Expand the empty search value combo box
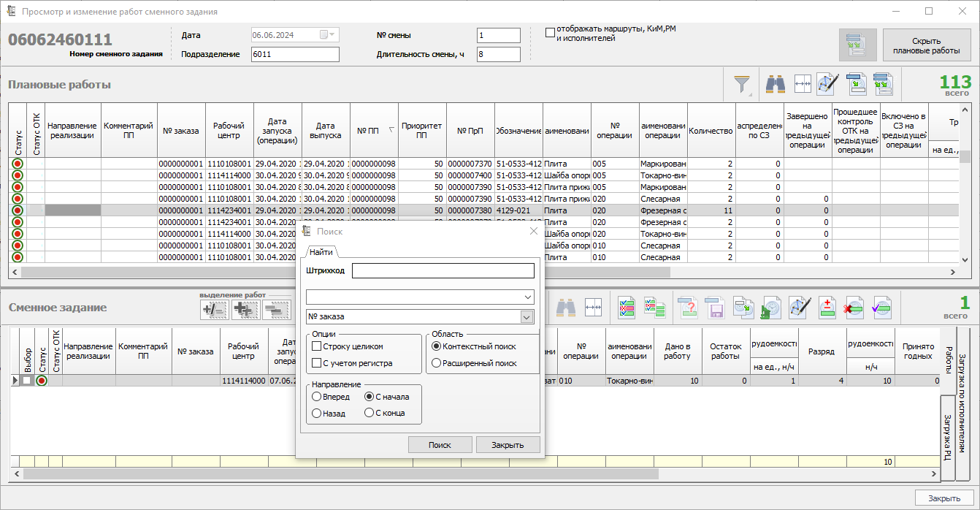The image size is (980, 510). pyautogui.click(x=527, y=297)
